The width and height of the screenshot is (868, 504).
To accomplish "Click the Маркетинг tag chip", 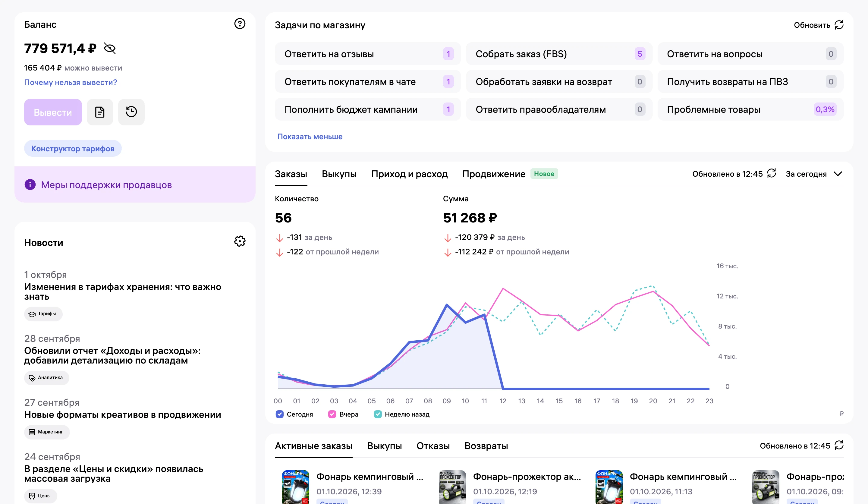I will tap(47, 432).
